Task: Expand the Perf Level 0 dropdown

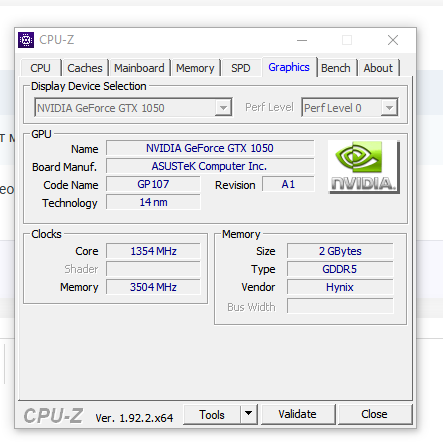Action: coord(389,108)
